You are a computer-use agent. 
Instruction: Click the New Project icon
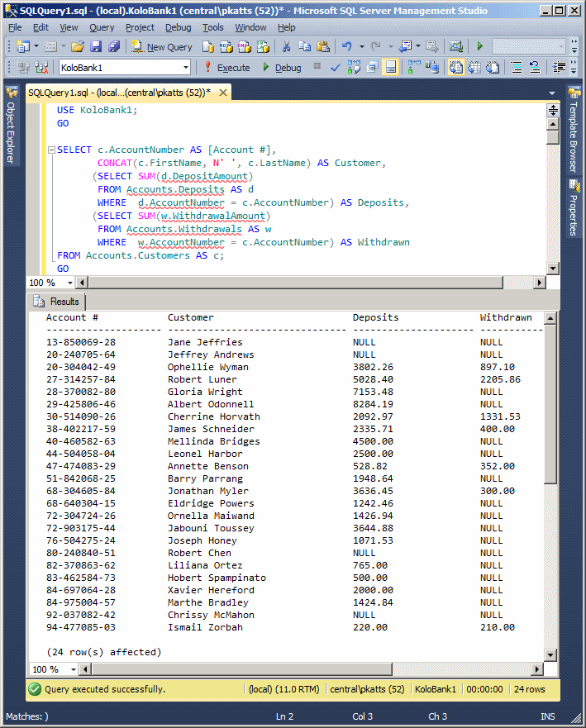pyautogui.click(x=22, y=46)
